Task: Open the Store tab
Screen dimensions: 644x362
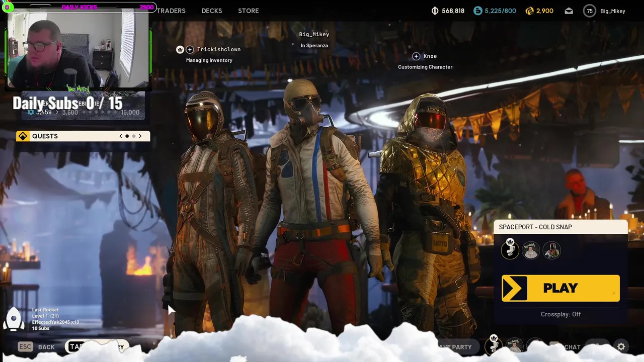Action: coord(249,11)
